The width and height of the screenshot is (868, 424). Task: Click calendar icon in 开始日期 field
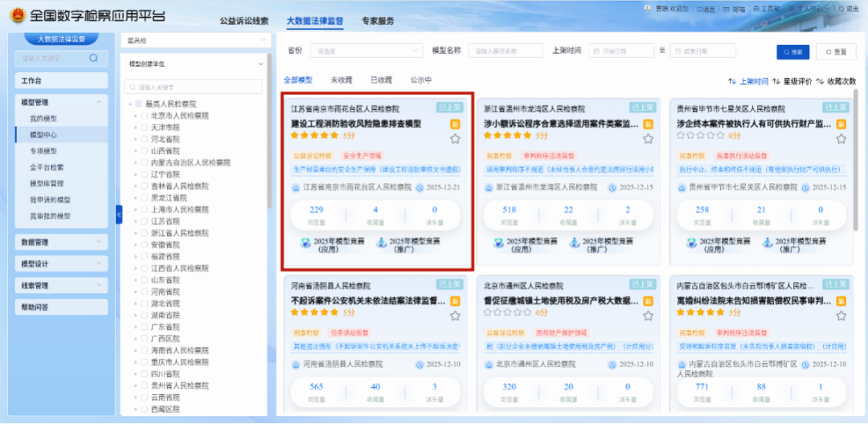tap(596, 51)
